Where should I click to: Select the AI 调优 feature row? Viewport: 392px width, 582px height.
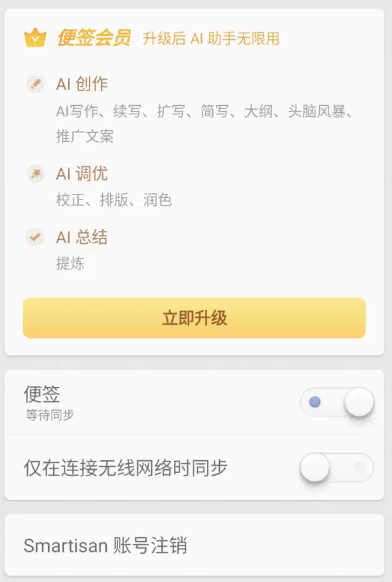(x=82, y=174)
